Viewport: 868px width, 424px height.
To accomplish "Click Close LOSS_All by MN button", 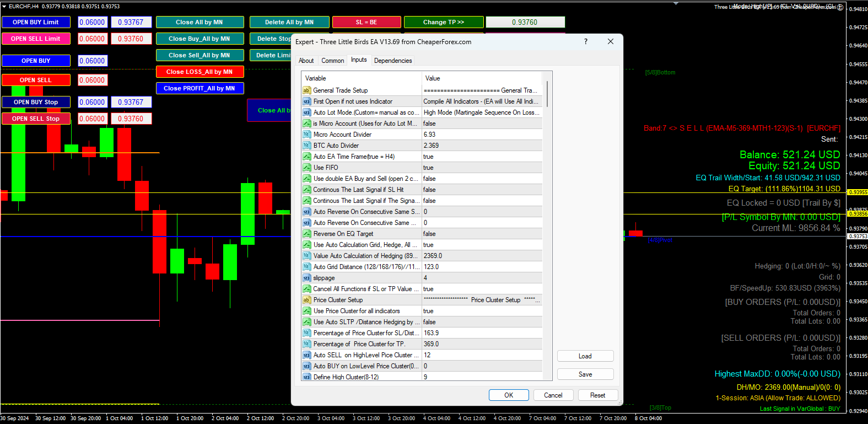I will pos(200,72).
